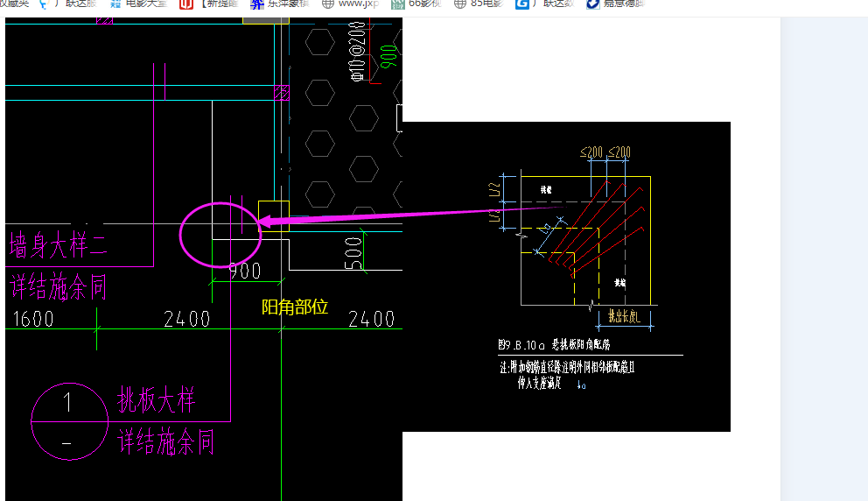Click the green 900 vertical dimension
The height and width of the screenshot is (501, 868).
(x=388, y=57)
